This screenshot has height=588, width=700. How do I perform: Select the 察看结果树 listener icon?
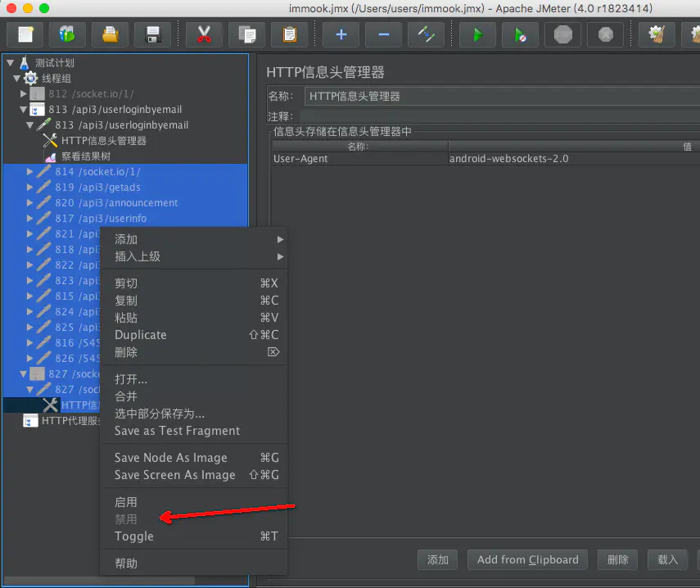click(x=51, y=156)
